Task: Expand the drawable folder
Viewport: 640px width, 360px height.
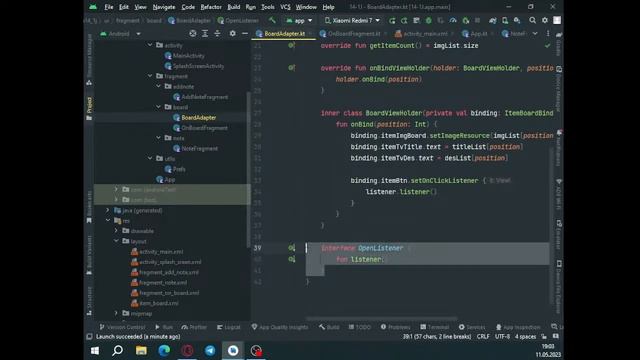Action: 116,231
